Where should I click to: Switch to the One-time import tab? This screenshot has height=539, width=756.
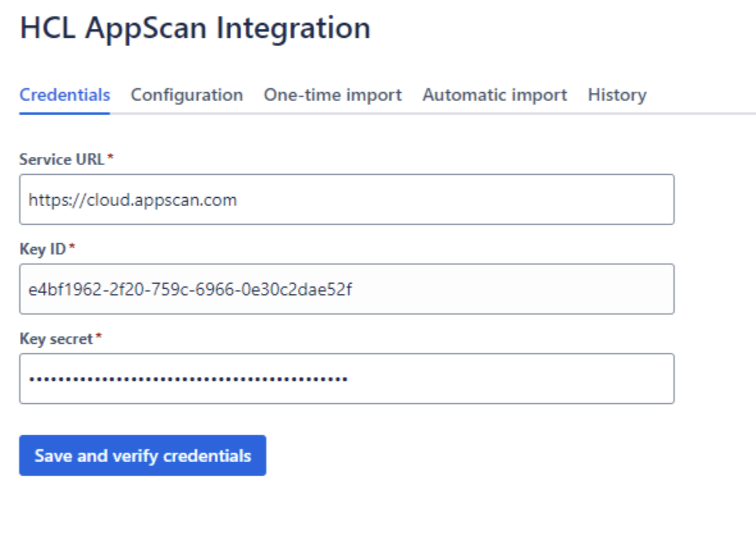click(x=332, y=95)
